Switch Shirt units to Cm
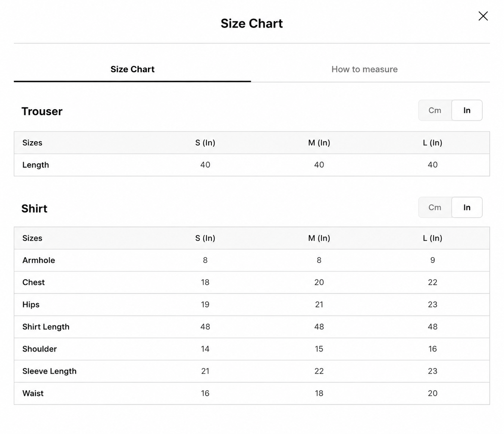The width and height of the screenshot is (504, 434). click(x=435, y=207)
